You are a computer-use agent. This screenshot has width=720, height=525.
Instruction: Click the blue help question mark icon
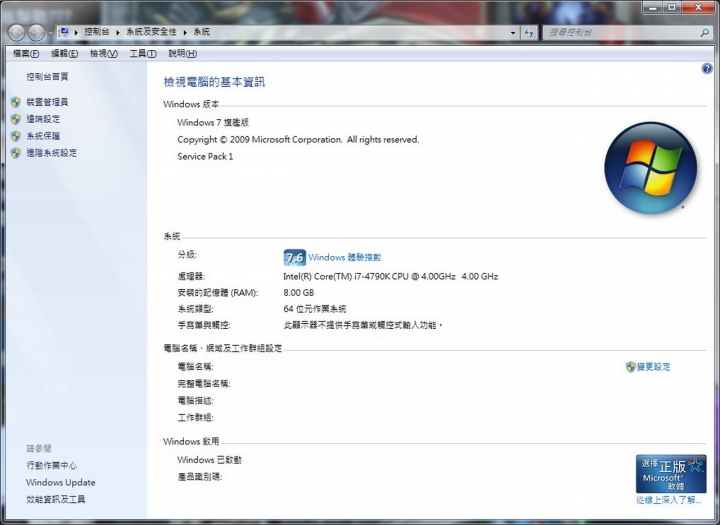point(707,69)
